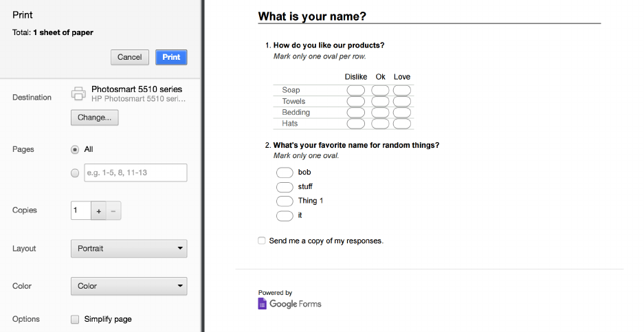Click the page range text field
The image size is (644, 332).
coord(135,173)
